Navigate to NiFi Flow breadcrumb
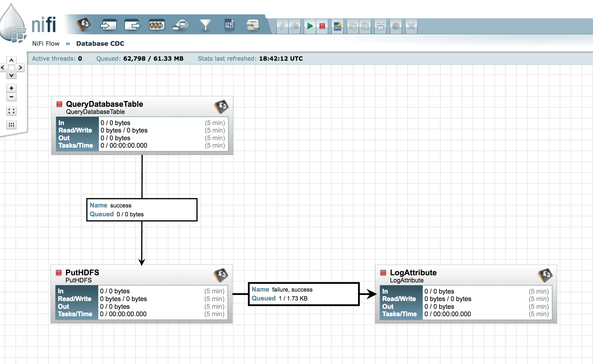The image size is (593, 364). (46, 43)
